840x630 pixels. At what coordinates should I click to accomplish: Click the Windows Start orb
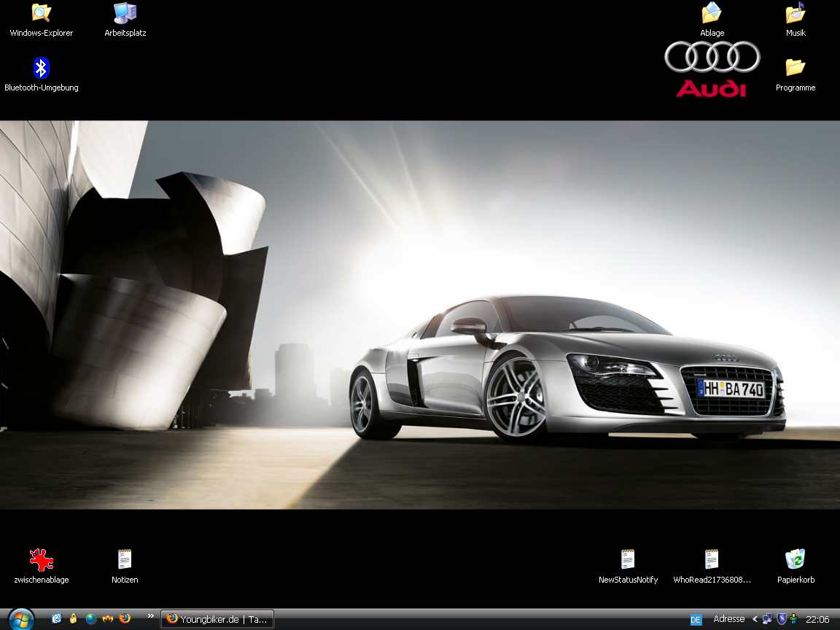pyautogui.click(x=21, y=619)
